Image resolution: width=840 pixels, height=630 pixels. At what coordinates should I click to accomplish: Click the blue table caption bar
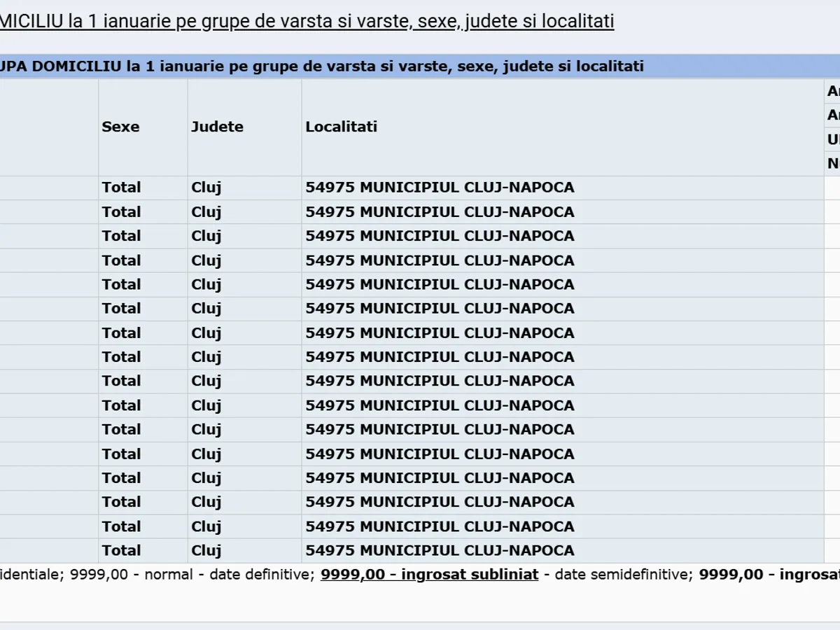point(420,66)
